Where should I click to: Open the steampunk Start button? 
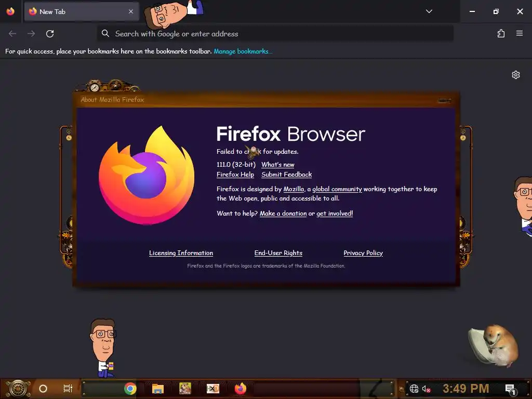click(x=18, y=389)
